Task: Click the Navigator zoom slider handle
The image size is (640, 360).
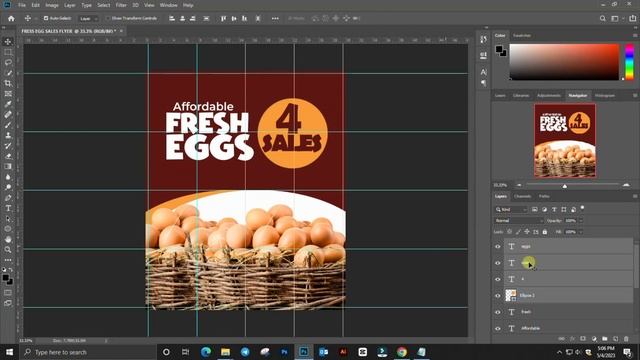Action: pos(565,186)
